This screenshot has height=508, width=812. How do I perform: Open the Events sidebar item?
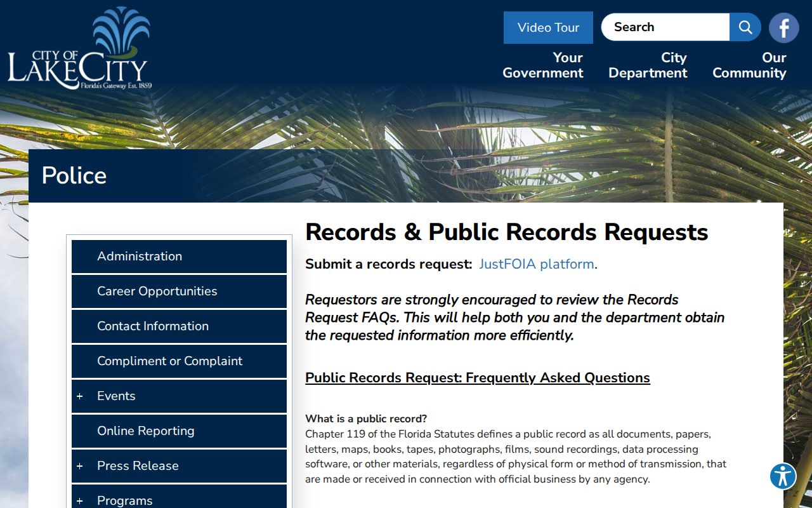point(179,396)
